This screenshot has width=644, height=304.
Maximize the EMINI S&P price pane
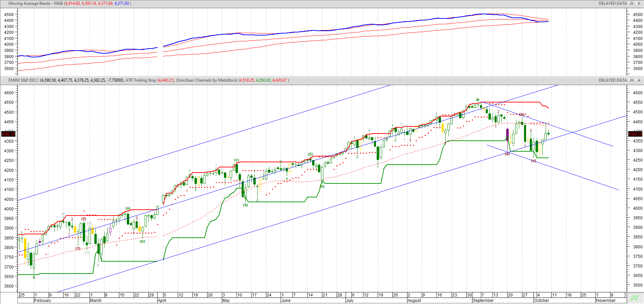(x=632, y=80)
